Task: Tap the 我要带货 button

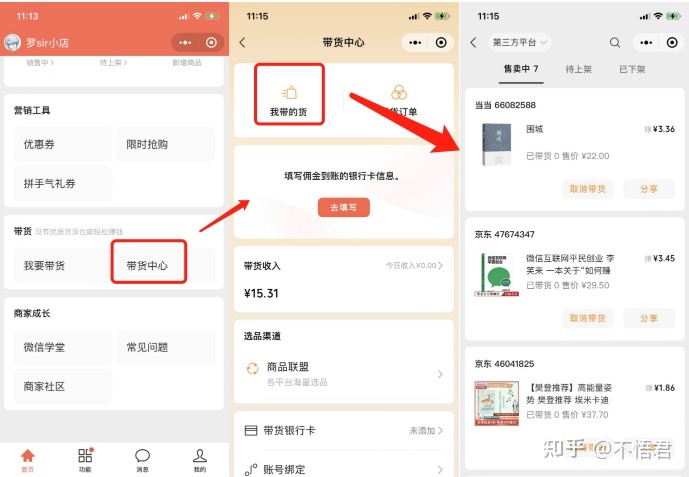Action: [x=62, y=265]
